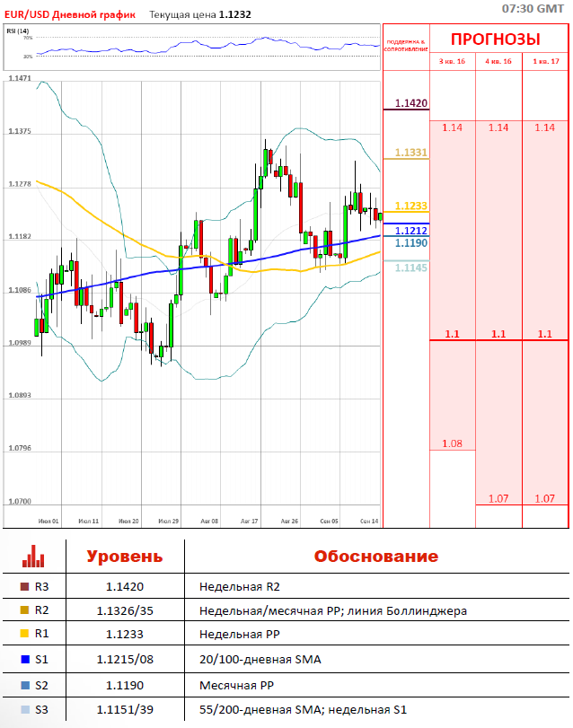Select the 1.1145 support level label

pos(411,268)
